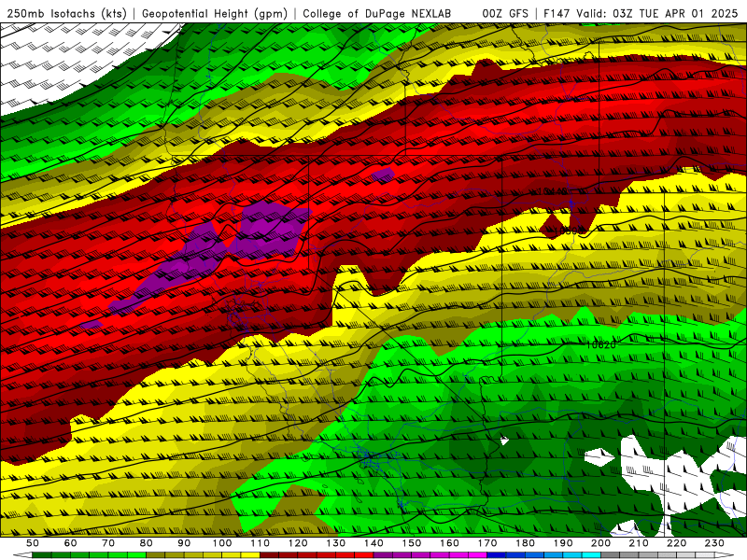Click the darkest green swatch under 50
The image size is (747, 560).
click(x=42, y=555)
